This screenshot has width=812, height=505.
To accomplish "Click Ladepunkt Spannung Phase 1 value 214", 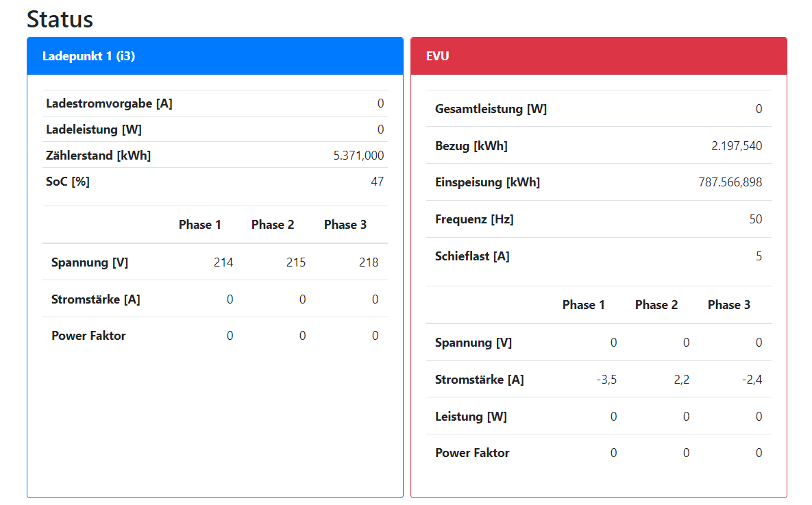I will coord(223,262).
